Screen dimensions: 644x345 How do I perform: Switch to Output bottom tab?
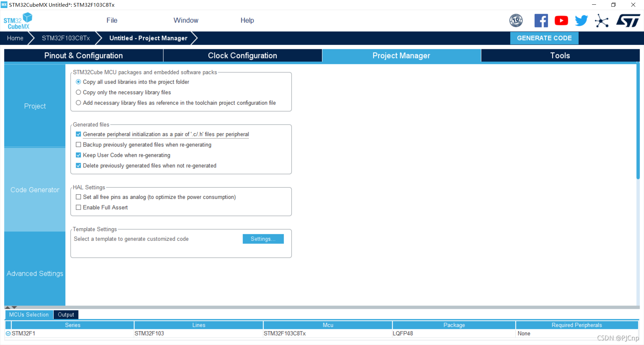click(x=66, y=315)
